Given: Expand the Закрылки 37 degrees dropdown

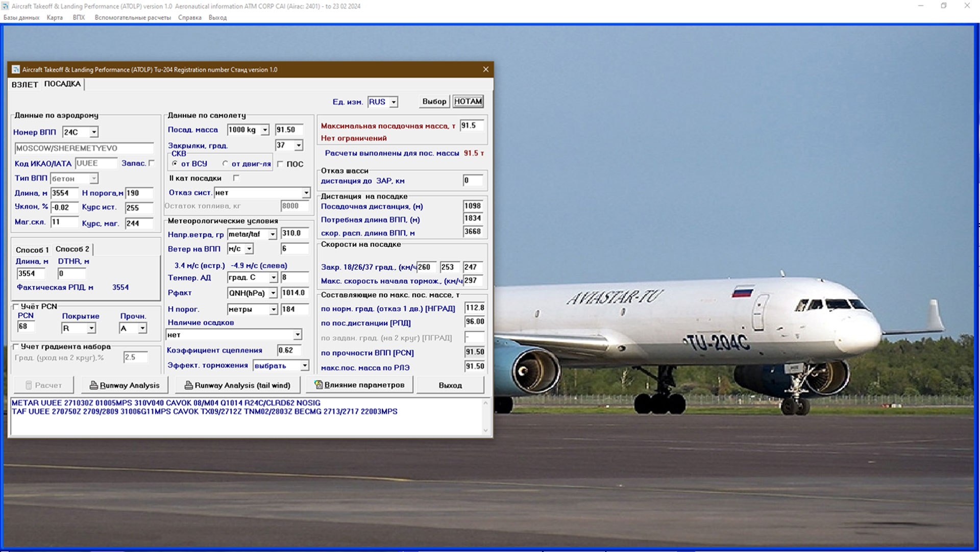Looking at the screenshot, I should (299, 145).
